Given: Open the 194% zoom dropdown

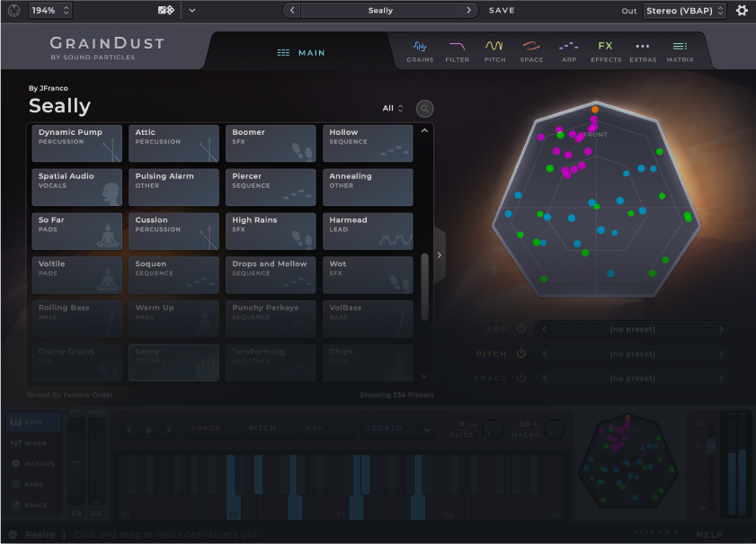Looking at the screenshot, I should coord(50,11).
